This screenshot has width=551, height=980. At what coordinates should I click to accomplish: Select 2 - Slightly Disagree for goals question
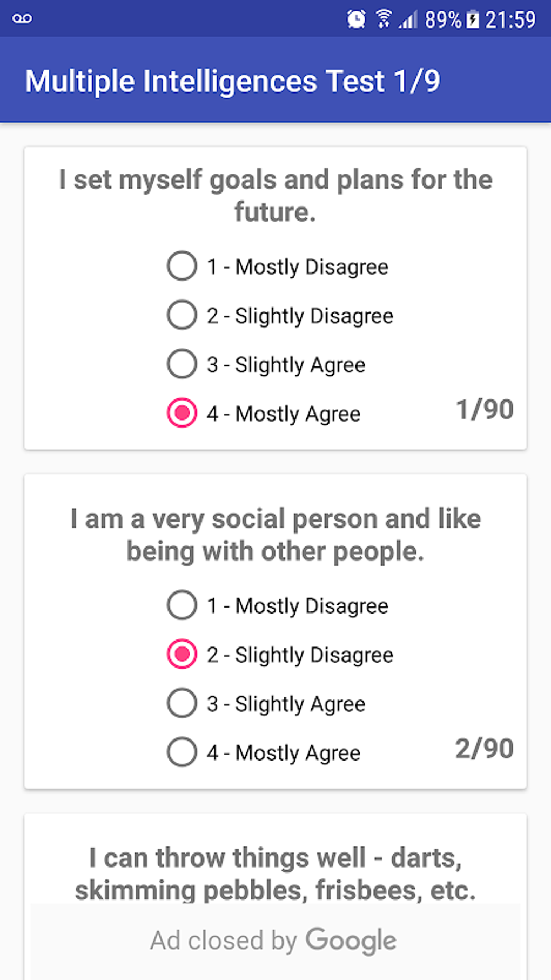pyautogui.click(x=280, y=316)
